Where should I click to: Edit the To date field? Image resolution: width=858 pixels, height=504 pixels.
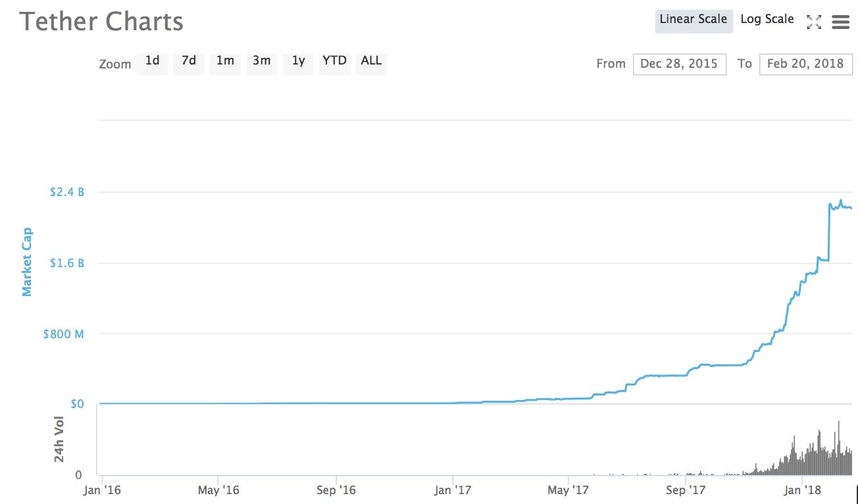(805, 64)
